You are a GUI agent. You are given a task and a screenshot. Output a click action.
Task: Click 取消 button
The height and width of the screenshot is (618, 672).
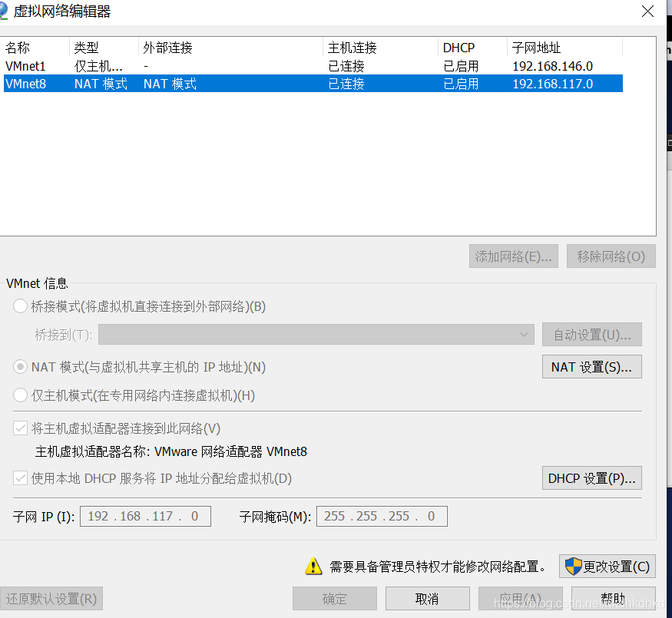427,598
